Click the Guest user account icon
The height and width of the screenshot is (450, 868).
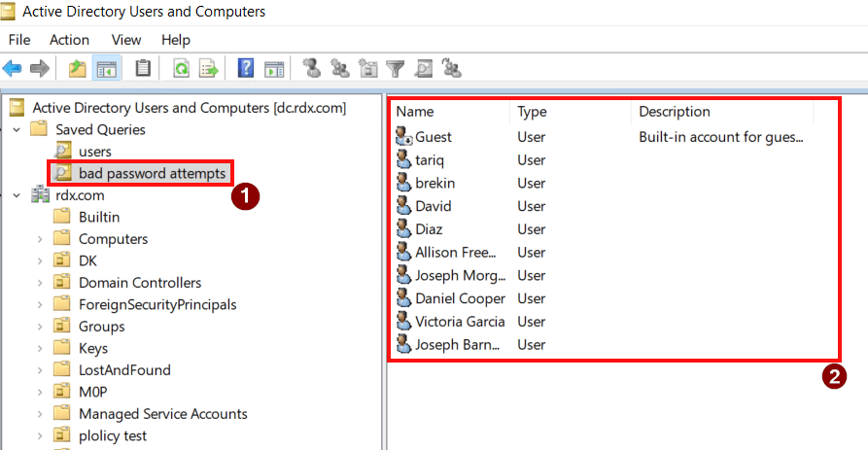pos(404,137)
